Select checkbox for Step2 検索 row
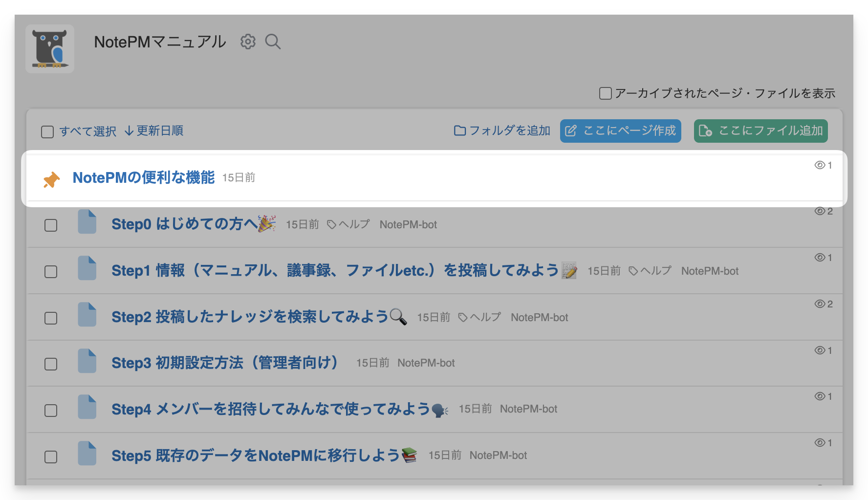 click(x=51, y=318)
